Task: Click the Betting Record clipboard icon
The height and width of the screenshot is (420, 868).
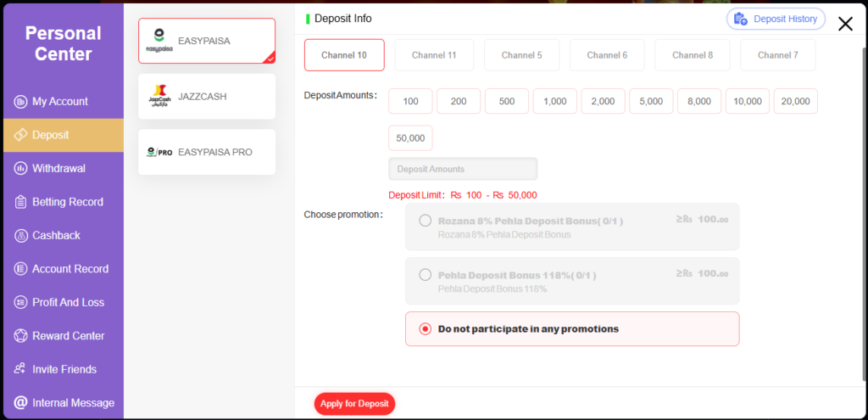Action: tap(20, 202)
